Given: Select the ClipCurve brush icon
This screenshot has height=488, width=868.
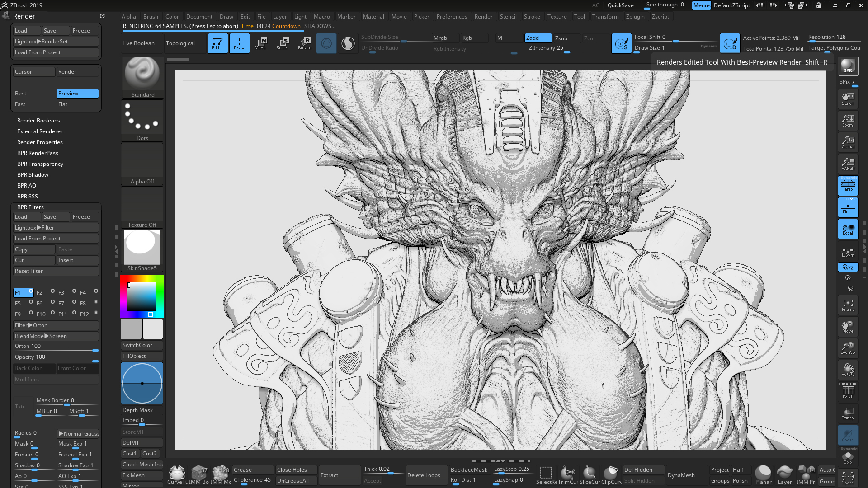Looking at the screenshot, I should click(x=611, y=475).
